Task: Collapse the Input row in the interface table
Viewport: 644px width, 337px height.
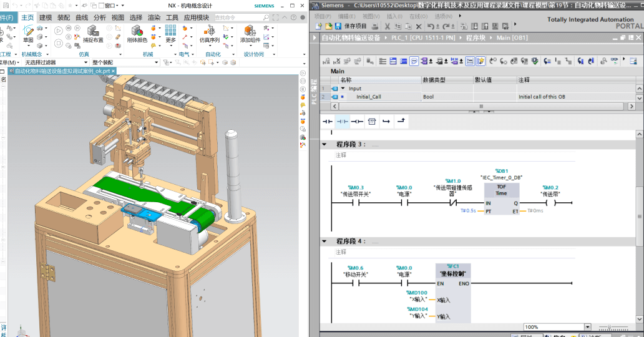Action: pyautogui.click(x=343, y=89)
